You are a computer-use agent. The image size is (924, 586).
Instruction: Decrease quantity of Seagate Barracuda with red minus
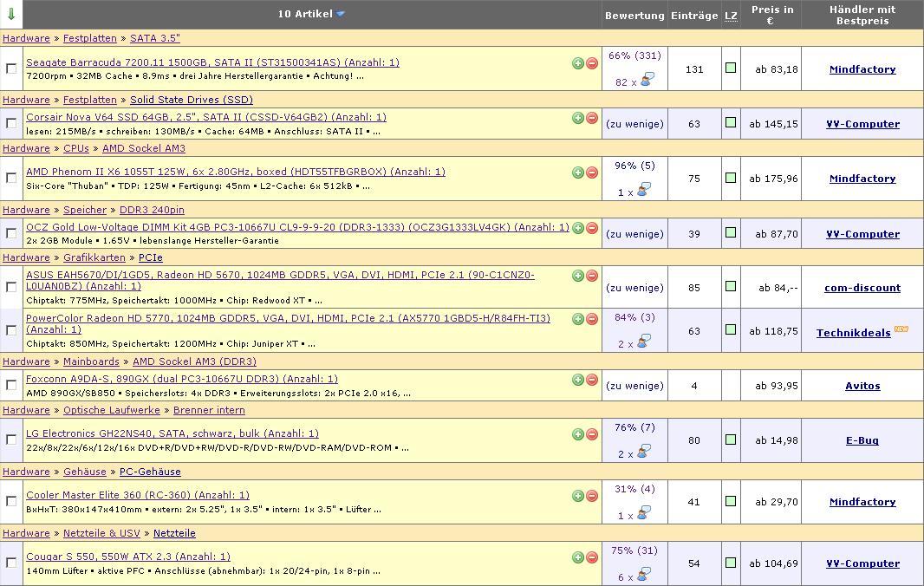592,63
